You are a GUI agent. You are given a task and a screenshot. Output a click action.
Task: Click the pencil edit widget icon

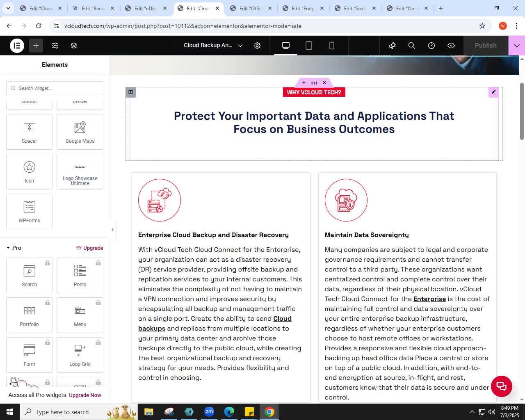pyautogui.click(x=493, y=92)
